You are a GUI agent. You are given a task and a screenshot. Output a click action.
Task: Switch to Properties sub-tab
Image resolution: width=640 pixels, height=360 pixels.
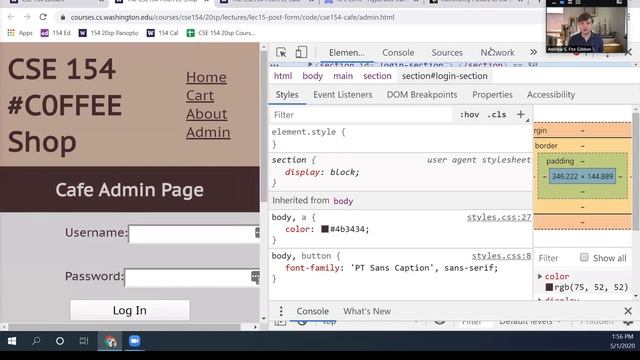[492, 95]
